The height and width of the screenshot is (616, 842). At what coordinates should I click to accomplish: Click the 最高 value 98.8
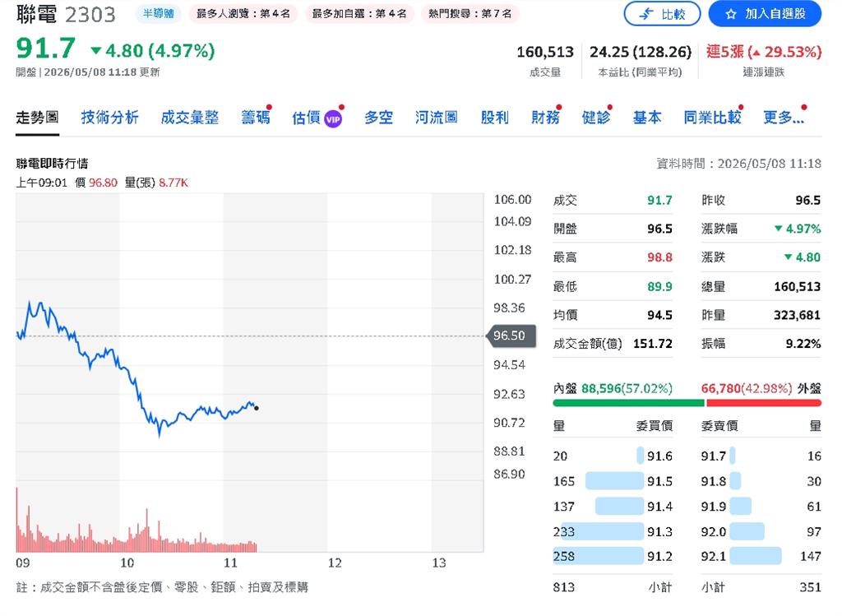point(659,257)
